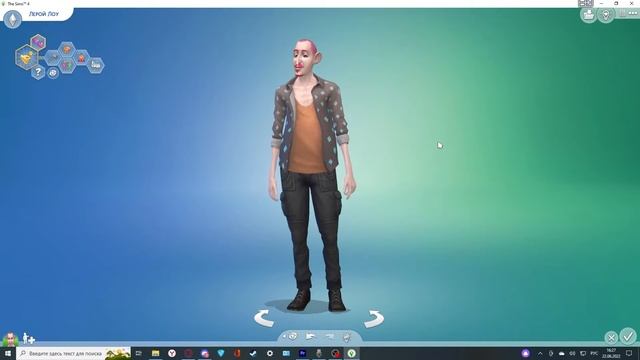The image size is (640, 360).
Task: Select the Sim portrait in household bar
Action: [10, 338]
